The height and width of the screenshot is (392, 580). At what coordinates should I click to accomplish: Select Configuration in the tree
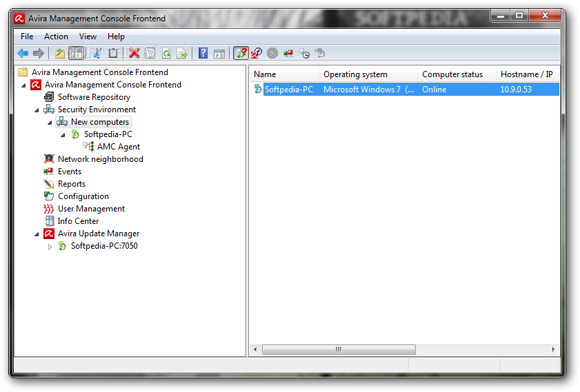[83, 196]
